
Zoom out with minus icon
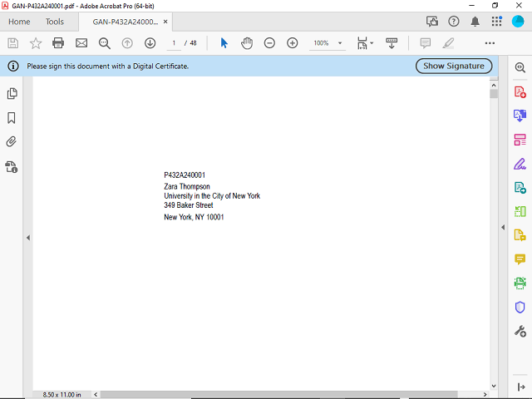[x=269, y=43]
